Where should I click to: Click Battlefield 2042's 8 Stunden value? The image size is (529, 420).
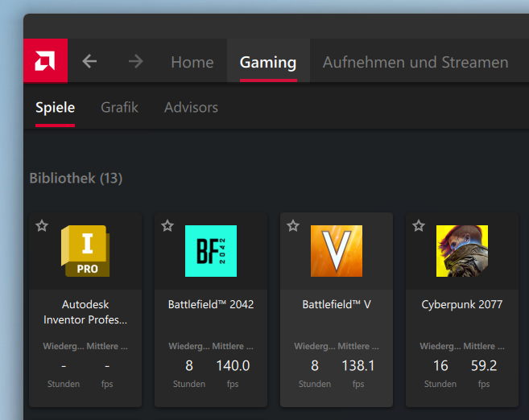189,366
